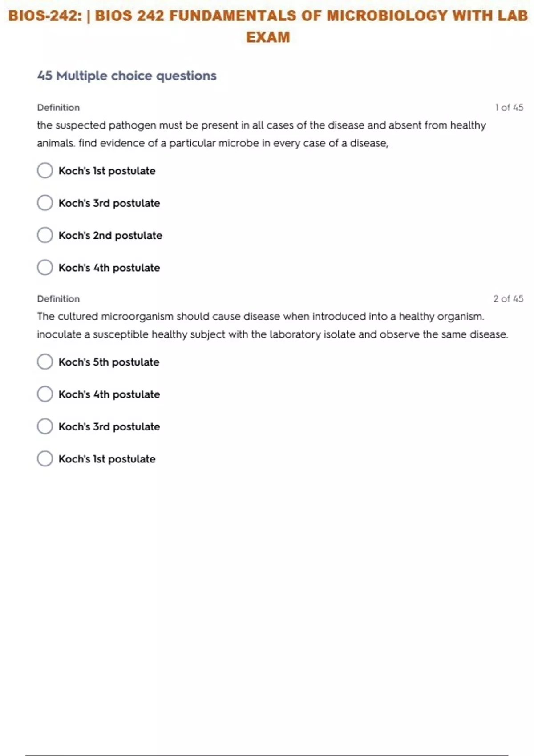Viewport: 534px width, 756px height.
Task: Click the 'cultured microorganism should cause disease' line
Action: pyautogui.click(x=260, y=317)
